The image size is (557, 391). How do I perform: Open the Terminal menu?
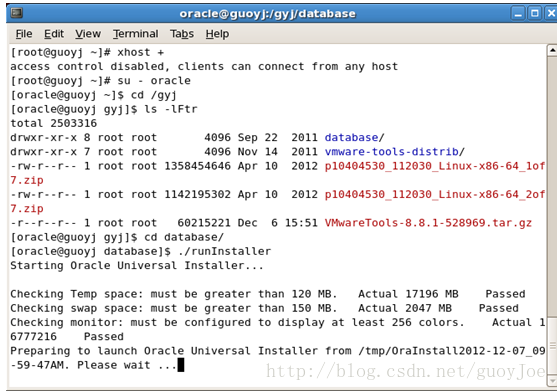click(x=136, y=34)
